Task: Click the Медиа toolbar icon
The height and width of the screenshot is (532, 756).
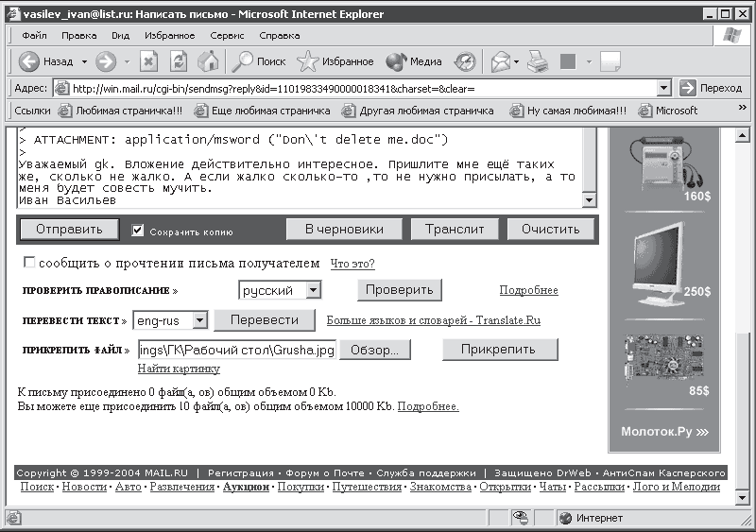Action: click(414, 61)
